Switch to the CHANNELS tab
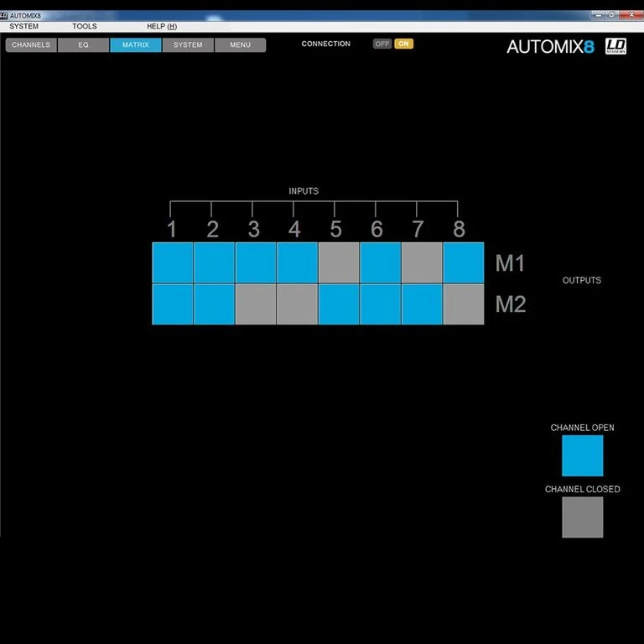644x644 pixels. 31,45
